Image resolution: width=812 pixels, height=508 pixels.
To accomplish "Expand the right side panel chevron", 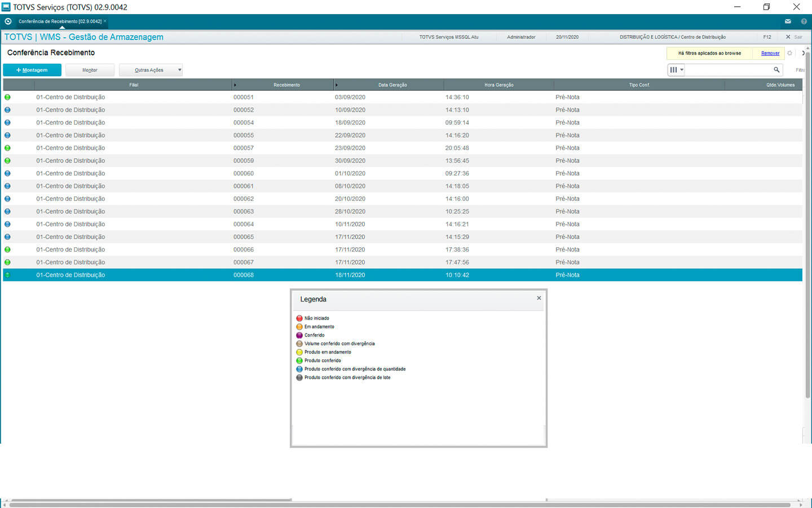I will click(804, 53).
